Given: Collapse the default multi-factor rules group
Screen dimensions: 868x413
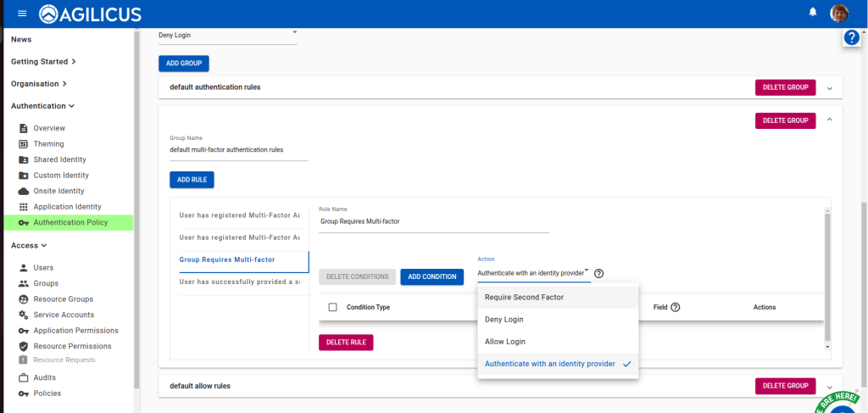Looking at the screenshot, I should (x=830, y=120).
